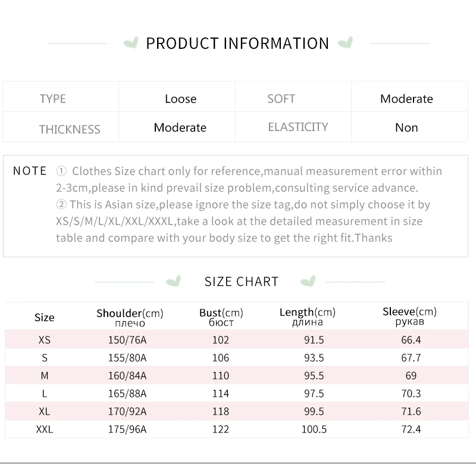
Task: Click the THICKNESS label cell
Action: tap(61, 127)
